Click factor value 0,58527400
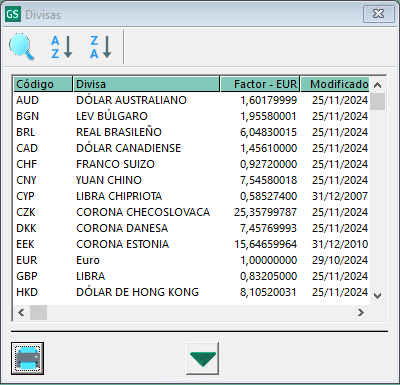 [268, 196]
